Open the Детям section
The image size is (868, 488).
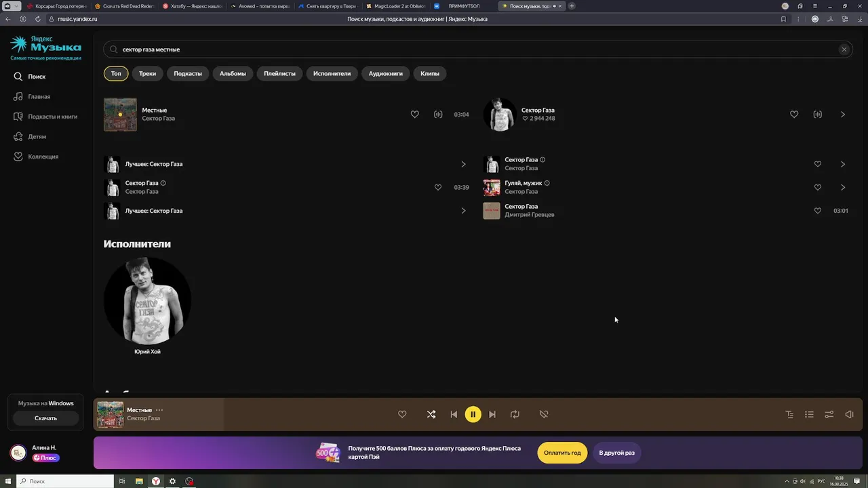[x=30, y=136]
